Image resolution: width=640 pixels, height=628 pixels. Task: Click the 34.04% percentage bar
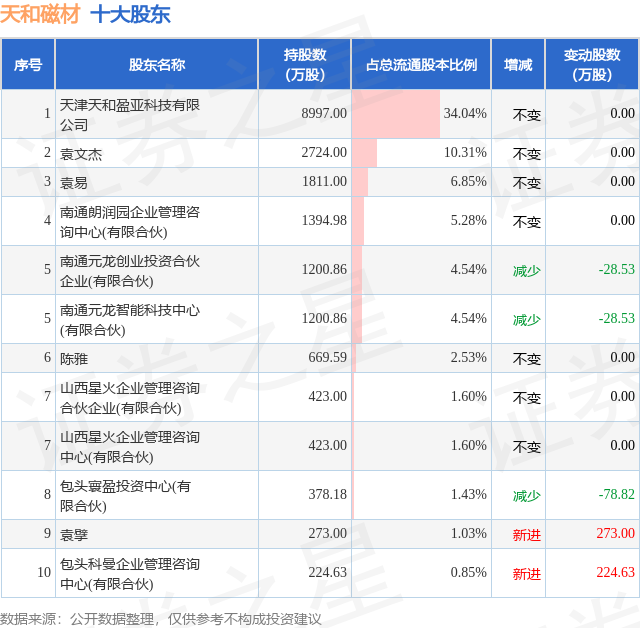pos(396,114)
